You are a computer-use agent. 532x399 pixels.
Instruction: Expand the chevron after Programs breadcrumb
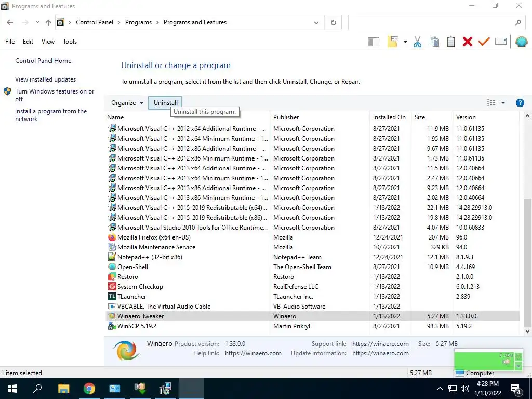[x=158, y=22]
